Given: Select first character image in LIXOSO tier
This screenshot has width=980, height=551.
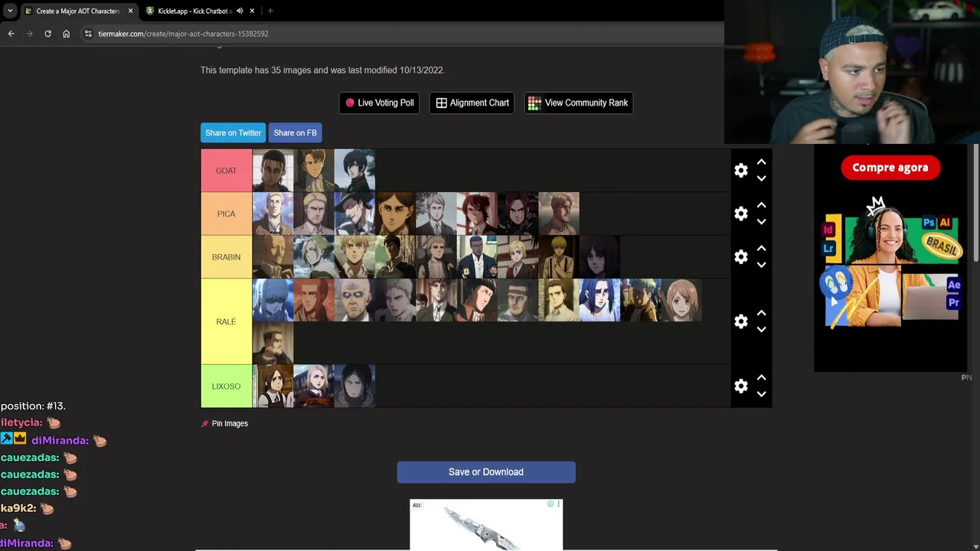Looking at the screenshot, I should [273, 386].
